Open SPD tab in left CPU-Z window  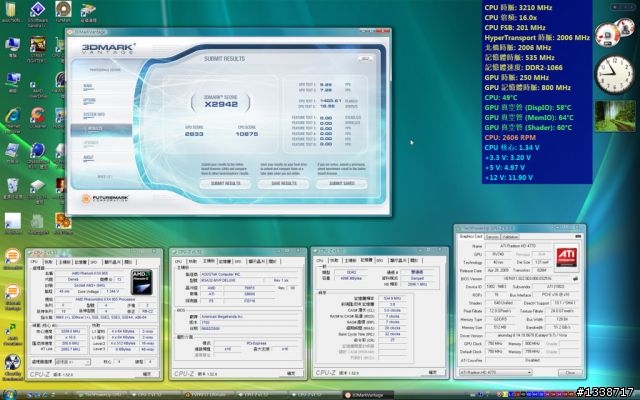[x=94, y=262]
